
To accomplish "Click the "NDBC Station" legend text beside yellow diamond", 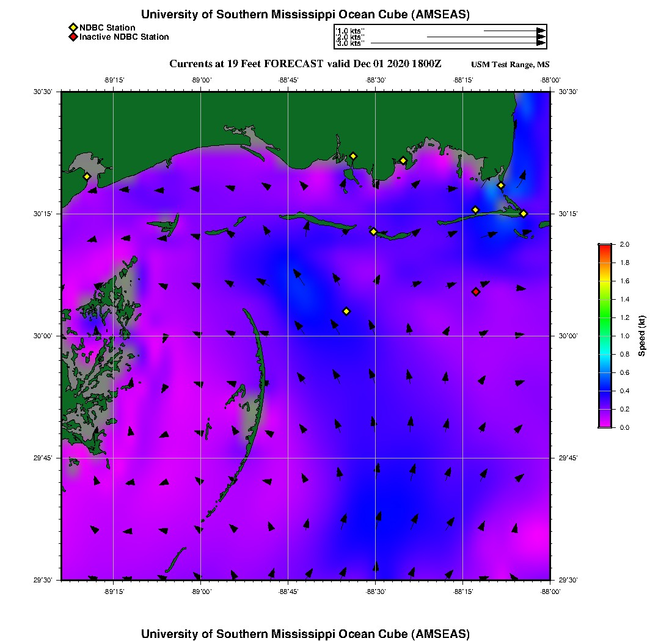I will [108, 27].
